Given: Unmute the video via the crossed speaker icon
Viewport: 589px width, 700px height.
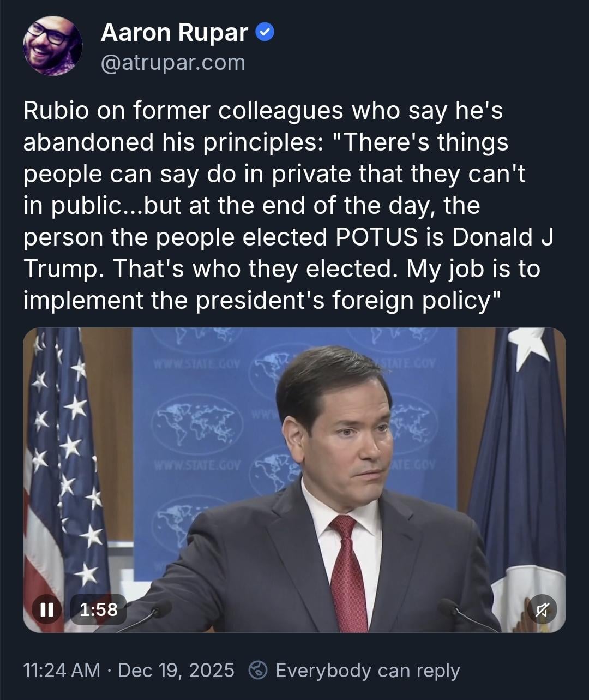Looking at the screenshot, I should pyautogui.click(x=542, y=609).
